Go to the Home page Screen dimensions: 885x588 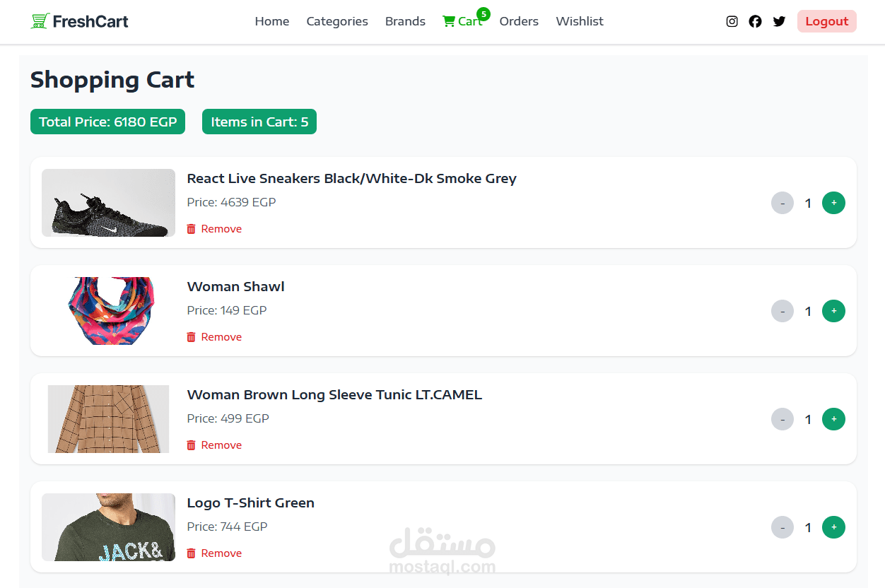(x=272, y=21)
